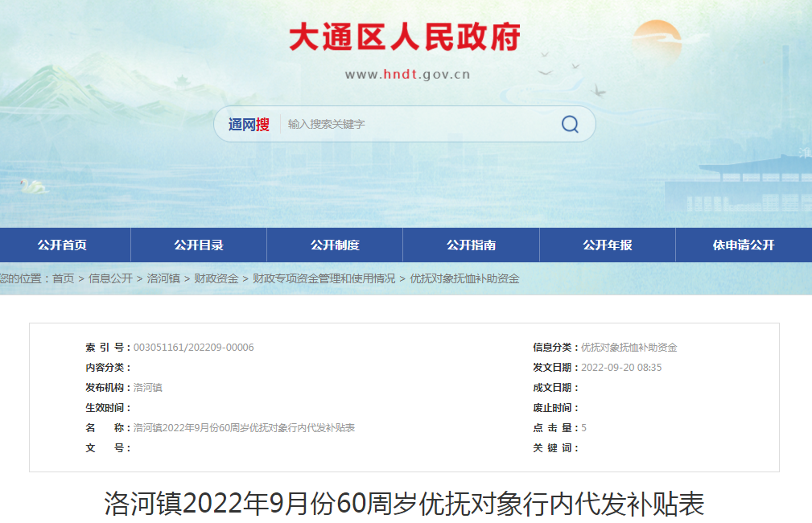Open the 公开首页 navigation tab

pyautogui.click(x=64, y=245)
